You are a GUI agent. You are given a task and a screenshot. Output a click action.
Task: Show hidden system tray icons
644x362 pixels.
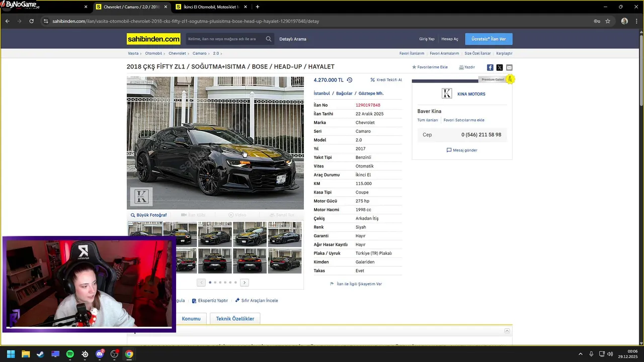click(x=580, y=354)
